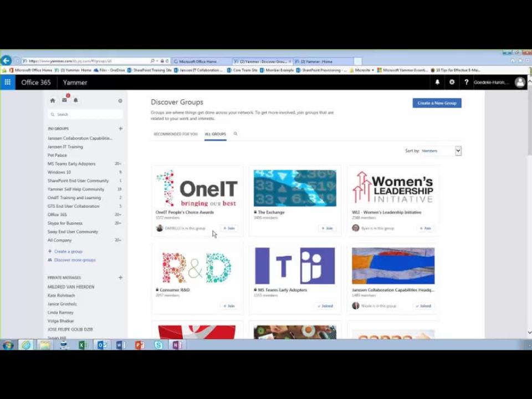Switch to the Recommended For You tab

tap(176, 134)
